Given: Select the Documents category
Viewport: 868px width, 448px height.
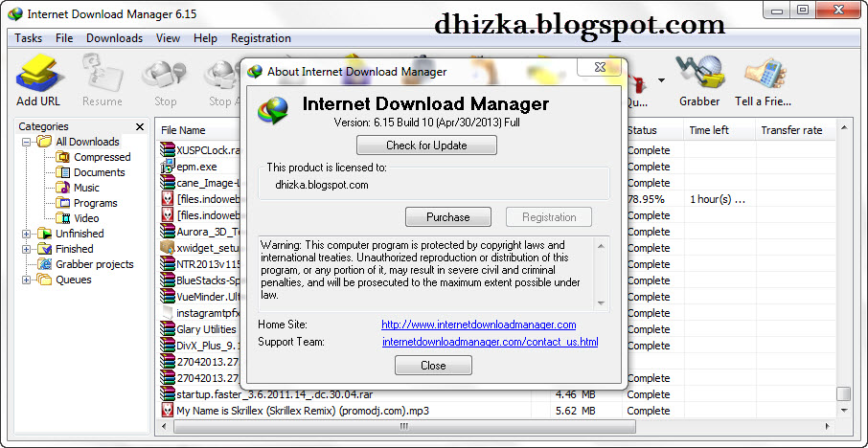Looking at the screenshot, I should pos(99,172).
